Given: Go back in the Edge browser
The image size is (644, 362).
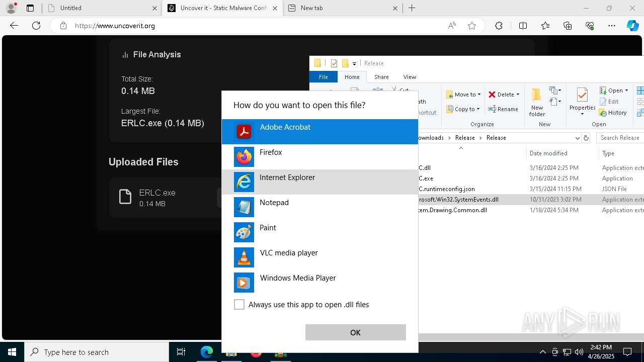Looking at the screenshot, I should 14,26.
